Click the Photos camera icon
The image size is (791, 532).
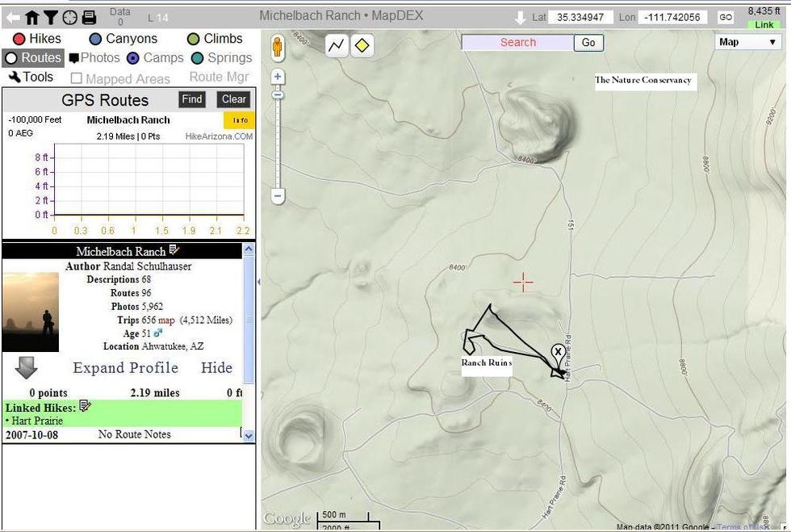click(73, 59)
